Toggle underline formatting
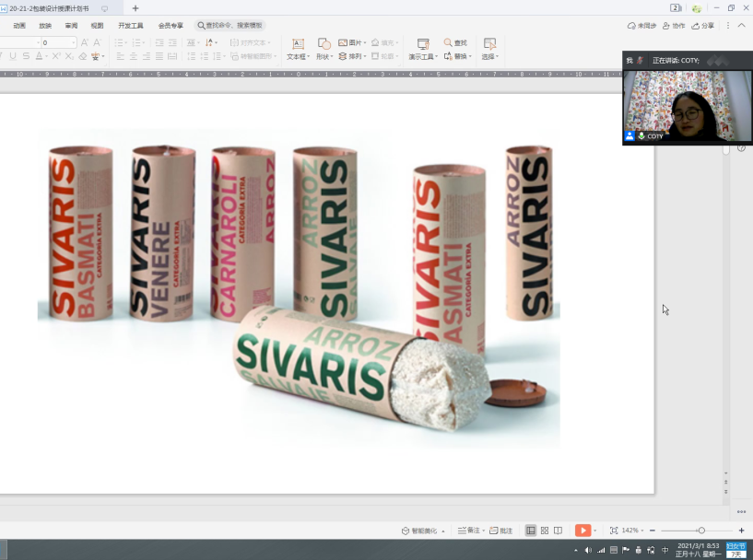 [x=13, y=56]
